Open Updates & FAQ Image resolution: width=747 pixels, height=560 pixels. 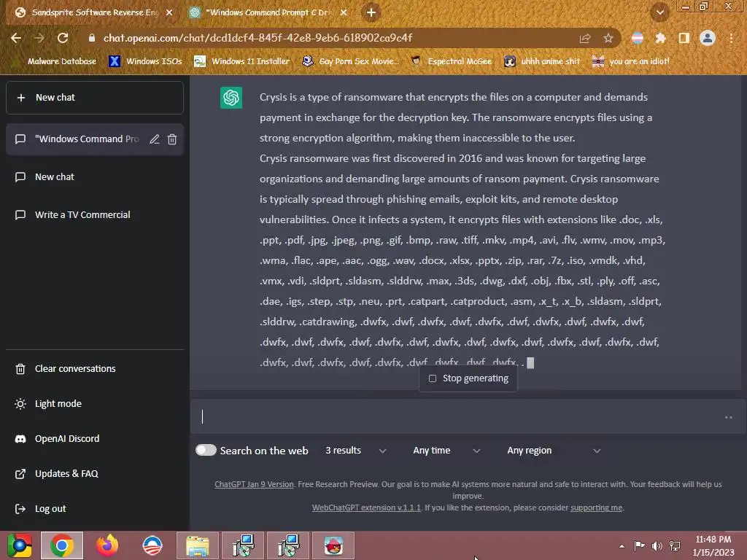click(x=95, y=474)
